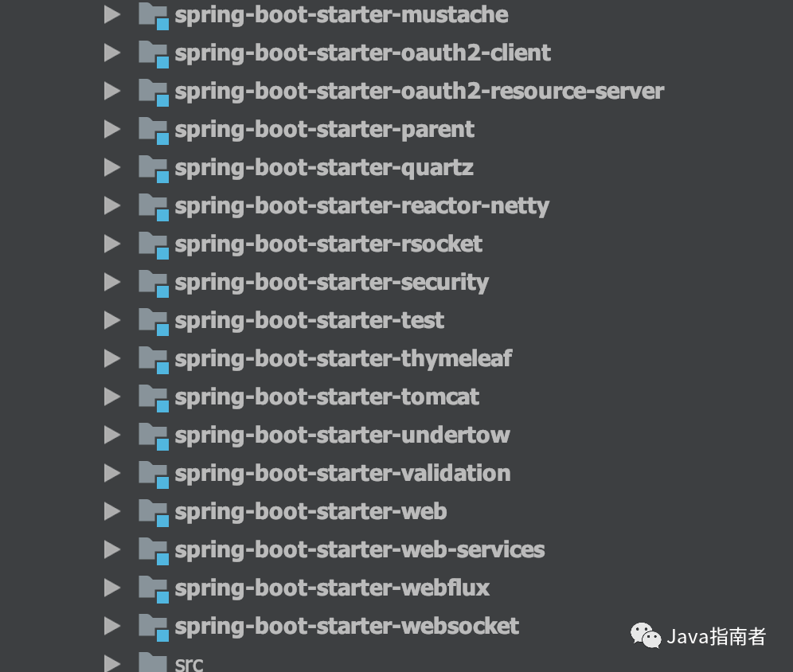Select the spring-boot-starter-web-services folder
This screenshot has width=793, height=672.
pos(360,549)
